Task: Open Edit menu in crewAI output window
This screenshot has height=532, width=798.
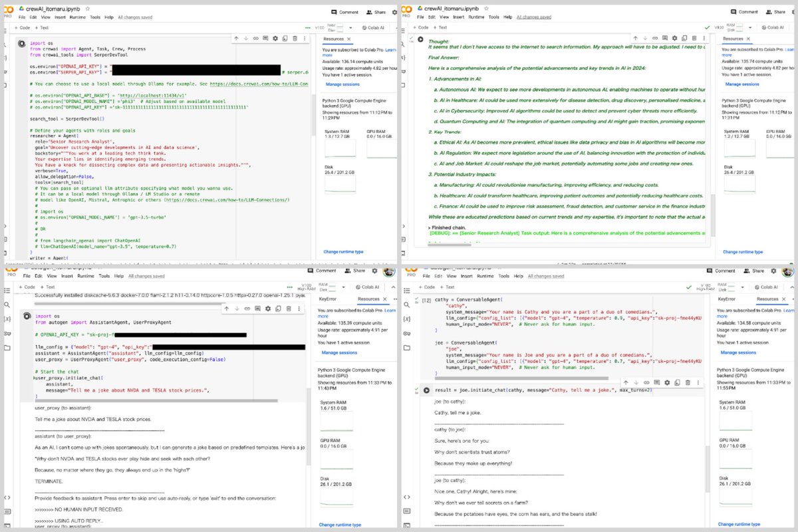Action: pos(432,17)
